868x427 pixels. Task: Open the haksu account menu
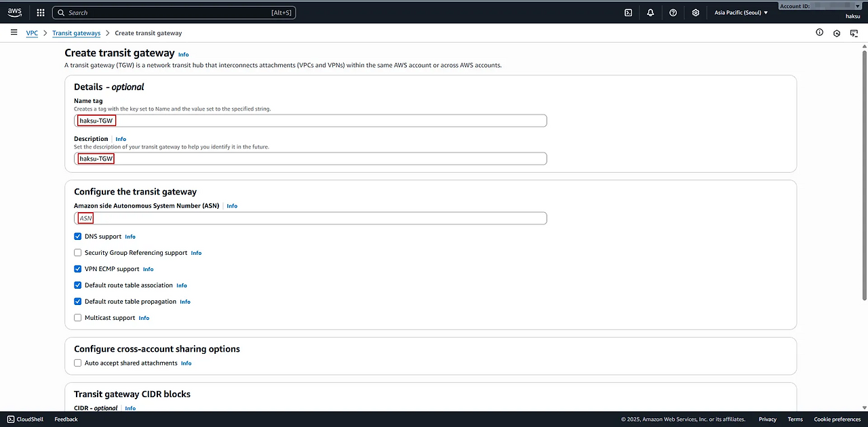point(852,16)
